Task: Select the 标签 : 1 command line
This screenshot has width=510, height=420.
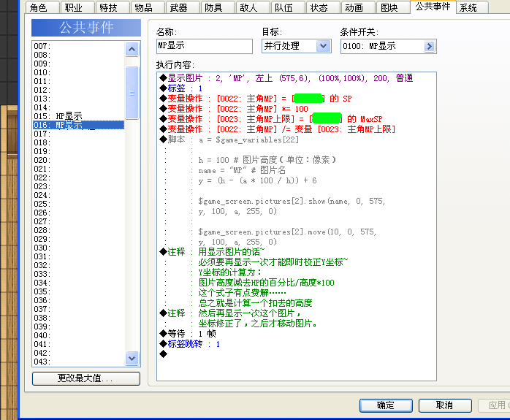Action: tap(181, 88)
